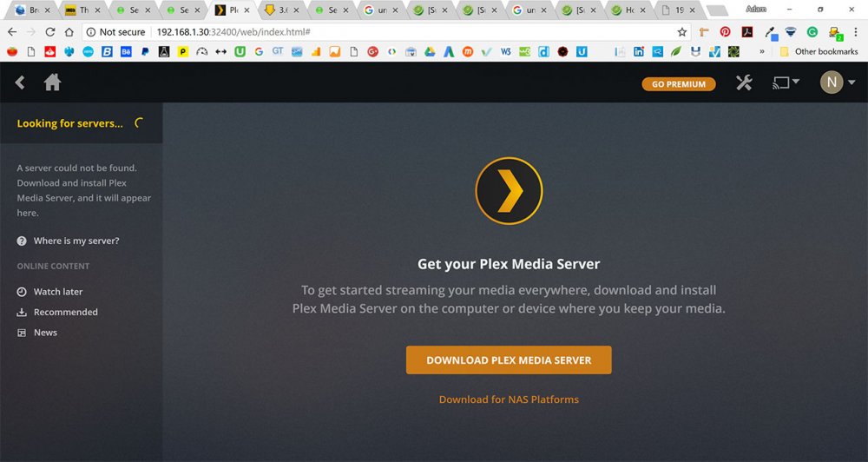Switch to the 'Br' first tab

pos(33,10)
